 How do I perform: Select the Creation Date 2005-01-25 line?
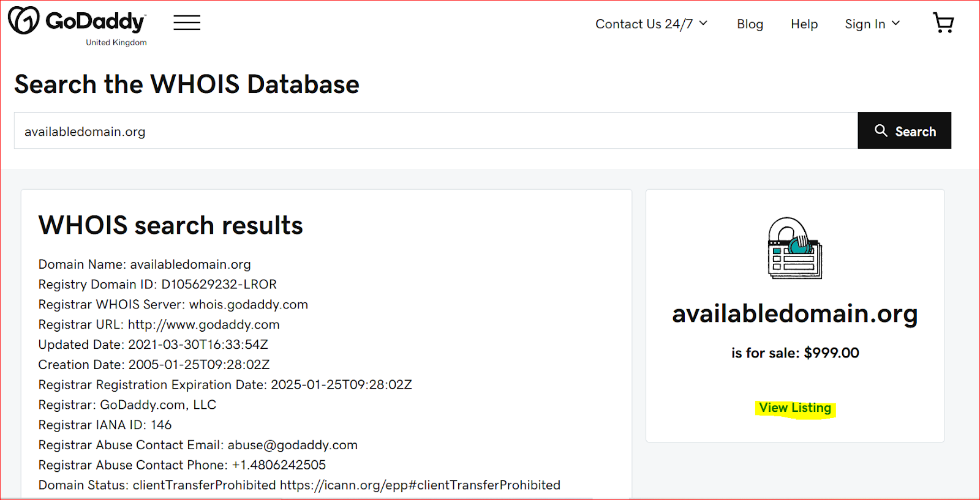154,365
